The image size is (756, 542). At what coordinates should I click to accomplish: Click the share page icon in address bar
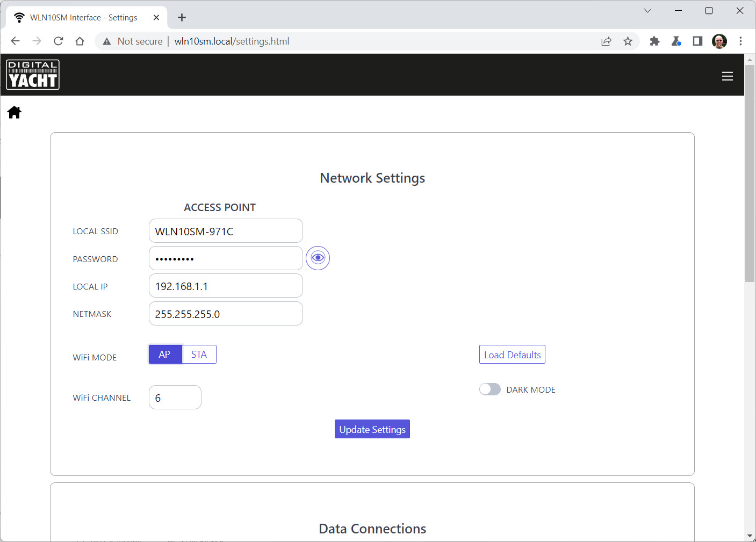click(606, 41)
